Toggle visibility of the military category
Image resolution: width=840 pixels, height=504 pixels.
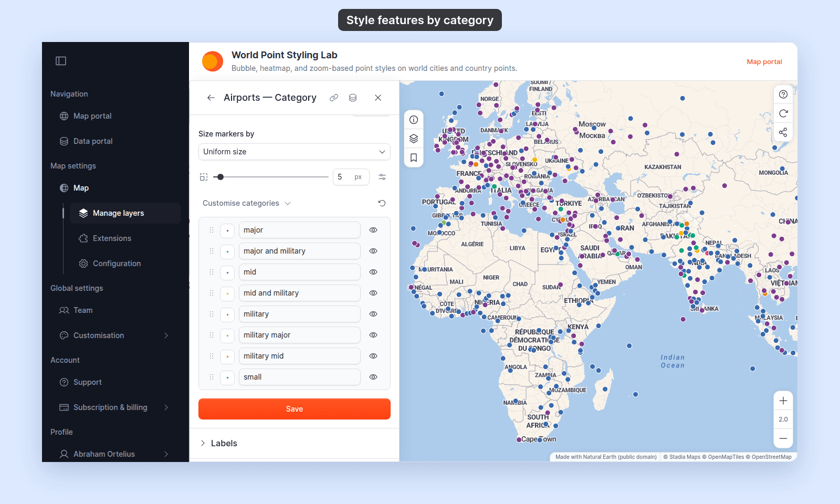point(373,314)
